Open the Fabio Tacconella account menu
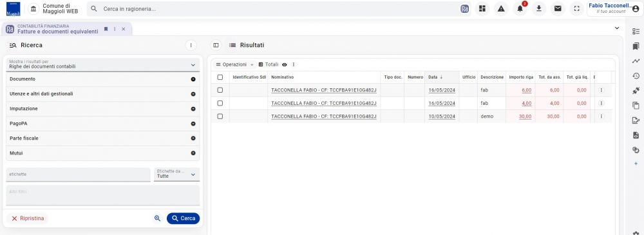Screen dimensions: 644x235 tap(615, 8)
